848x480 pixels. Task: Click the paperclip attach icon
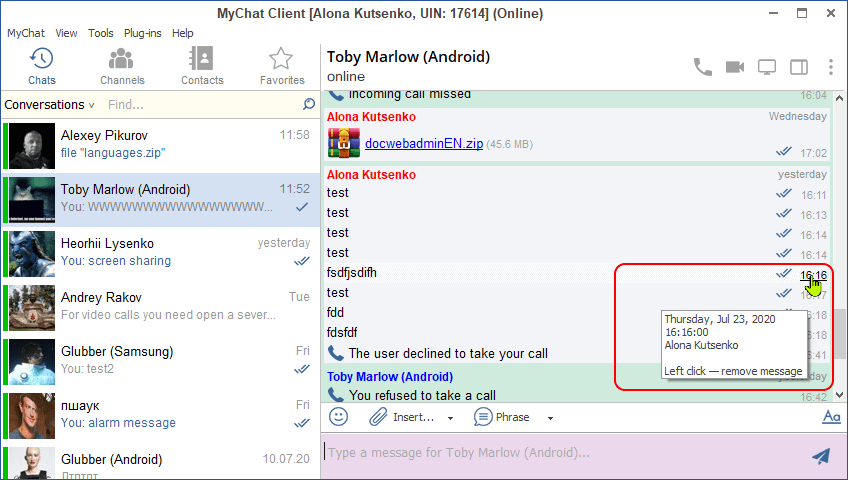(x=377, y=417)
